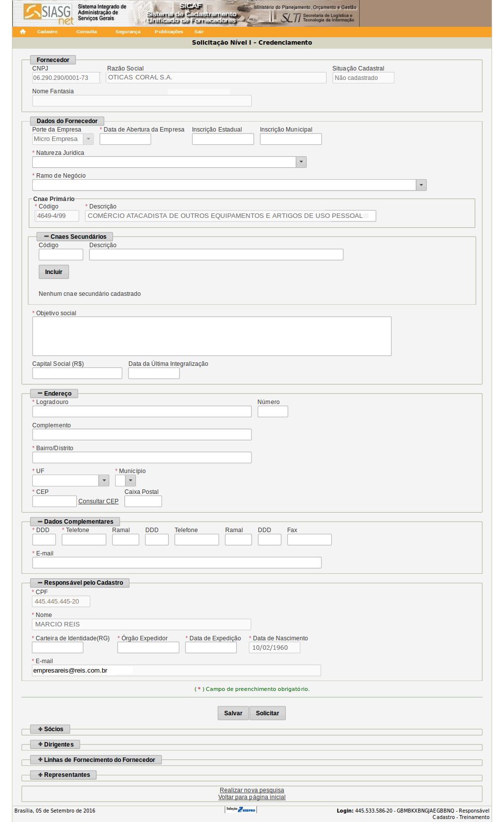Image resolution: width=504 pixels, height=822 pixels.
Task: Open the Ramo de Negócio dropdown
Action: tap(229, 185)
